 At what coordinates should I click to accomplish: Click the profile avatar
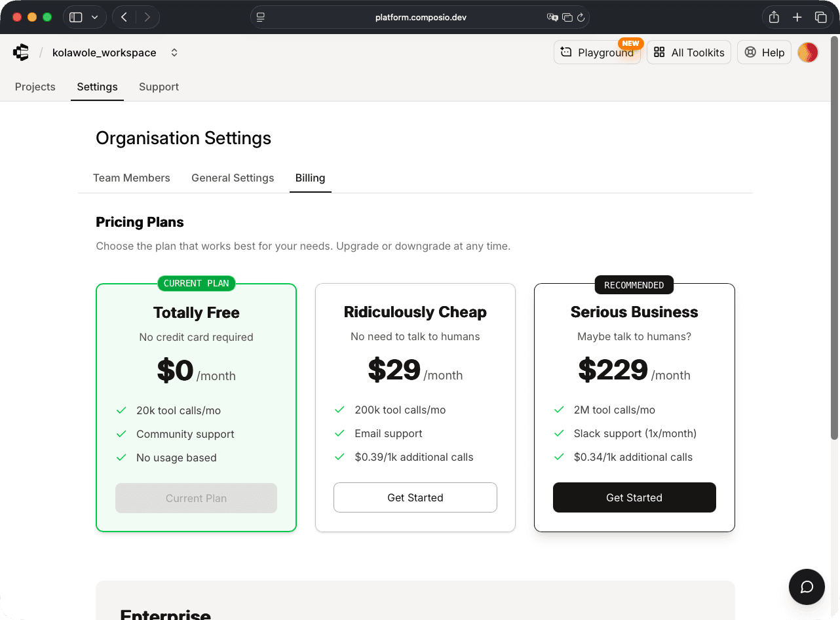coord(808,52)
